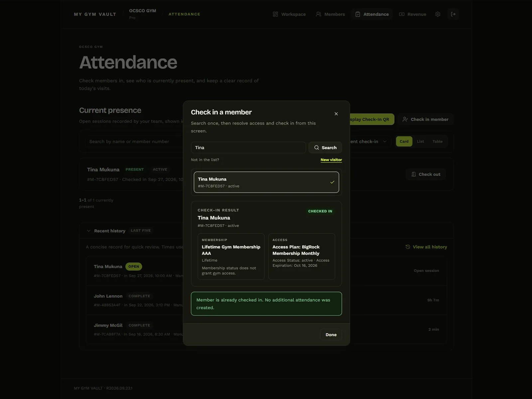
Task: Click the magnifier icon in Search button
Action: pyautogui.click(x=317, y=148)
